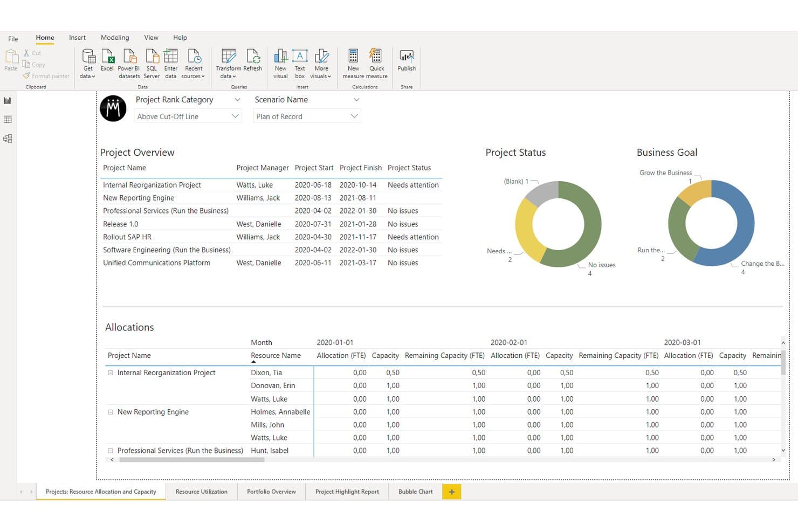Refresh the report data
This screenshot has width=798, height=532.
click(x=253, y=60)
